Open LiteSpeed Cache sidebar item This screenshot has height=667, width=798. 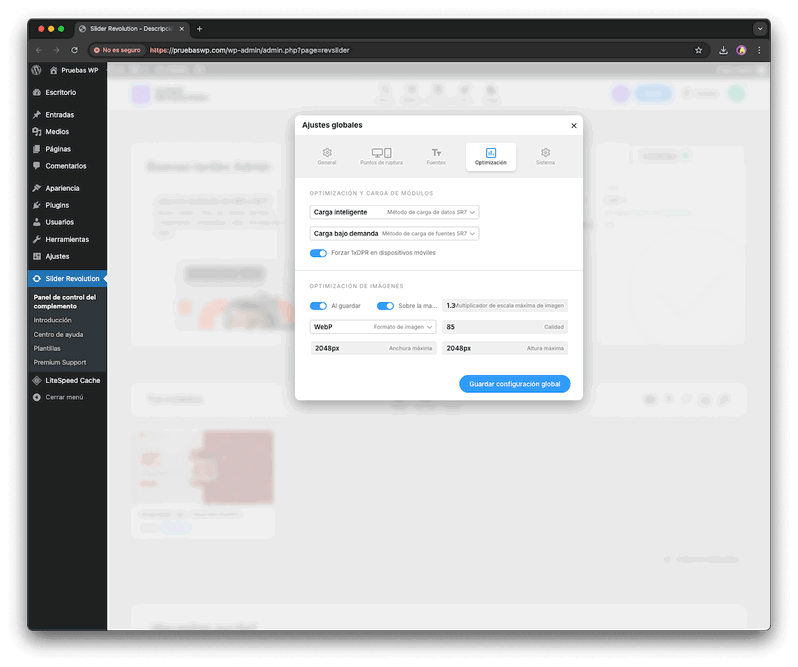coord(67,381)
